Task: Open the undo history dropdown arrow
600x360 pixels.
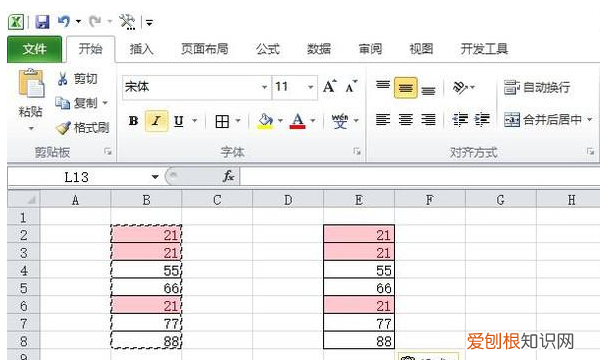Action: pos(78,21)
